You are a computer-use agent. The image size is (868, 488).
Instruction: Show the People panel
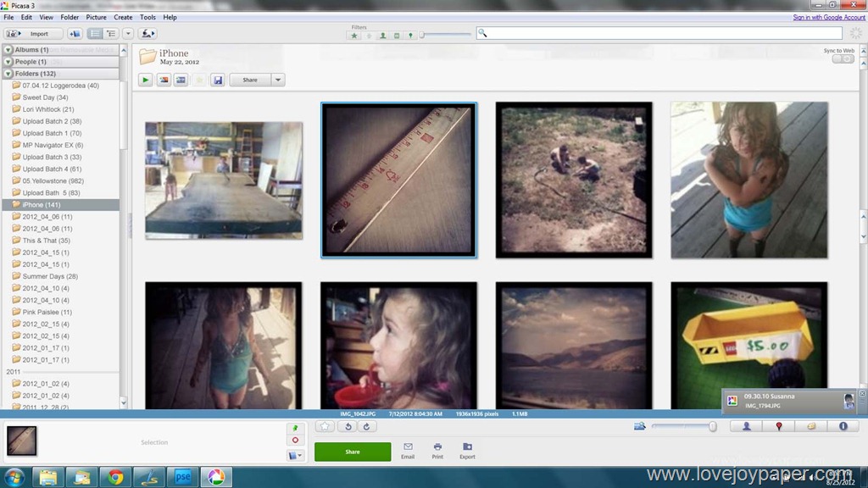[x=746, y=427]
